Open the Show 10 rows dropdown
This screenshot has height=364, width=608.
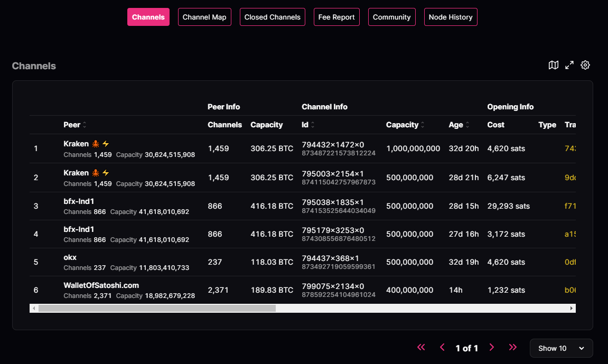point(561,348)
